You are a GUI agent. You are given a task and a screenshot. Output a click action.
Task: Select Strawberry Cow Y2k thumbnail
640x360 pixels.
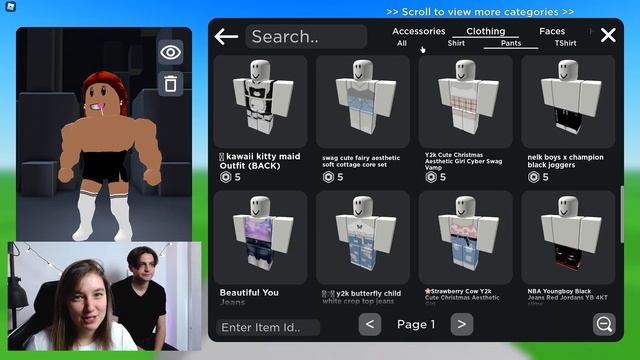(465, 237)
